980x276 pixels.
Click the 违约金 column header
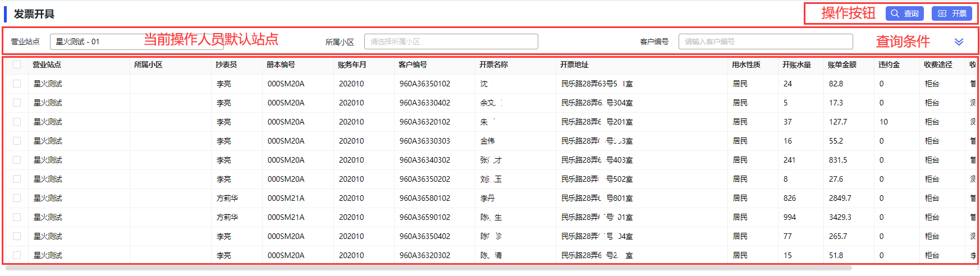[x=889, y=65]
